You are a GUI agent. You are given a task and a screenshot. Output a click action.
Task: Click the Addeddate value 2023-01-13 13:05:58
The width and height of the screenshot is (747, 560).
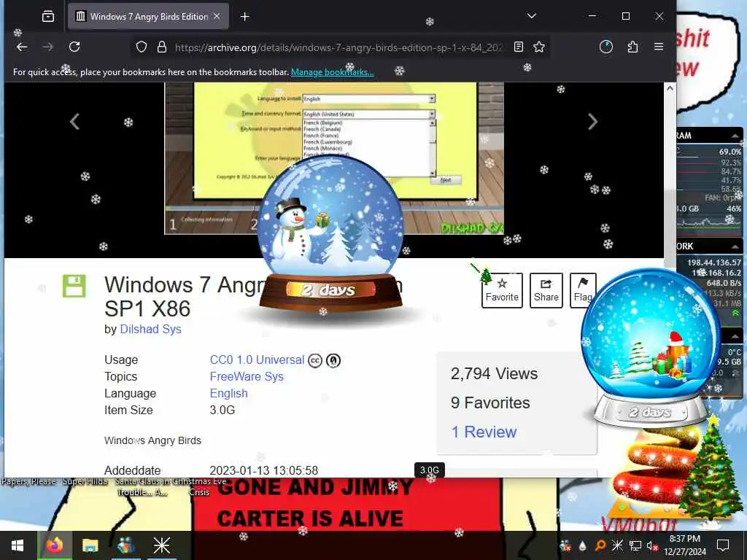click(264, 470)
